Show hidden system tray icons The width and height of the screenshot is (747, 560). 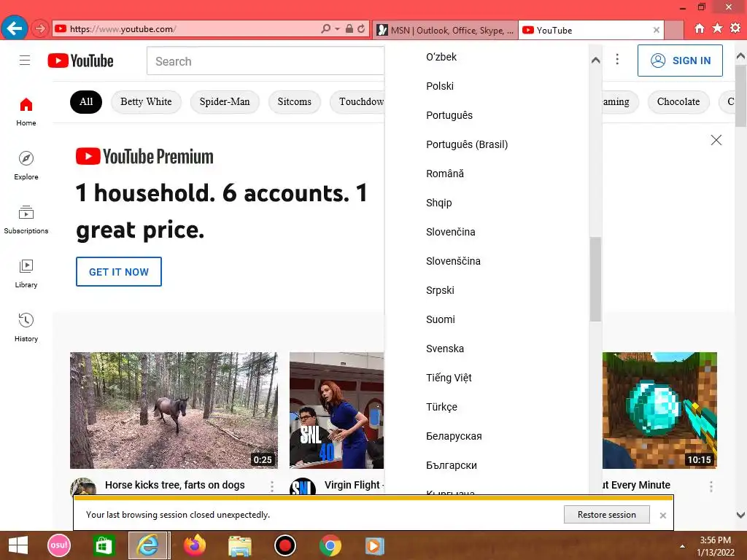pos(682,546)
